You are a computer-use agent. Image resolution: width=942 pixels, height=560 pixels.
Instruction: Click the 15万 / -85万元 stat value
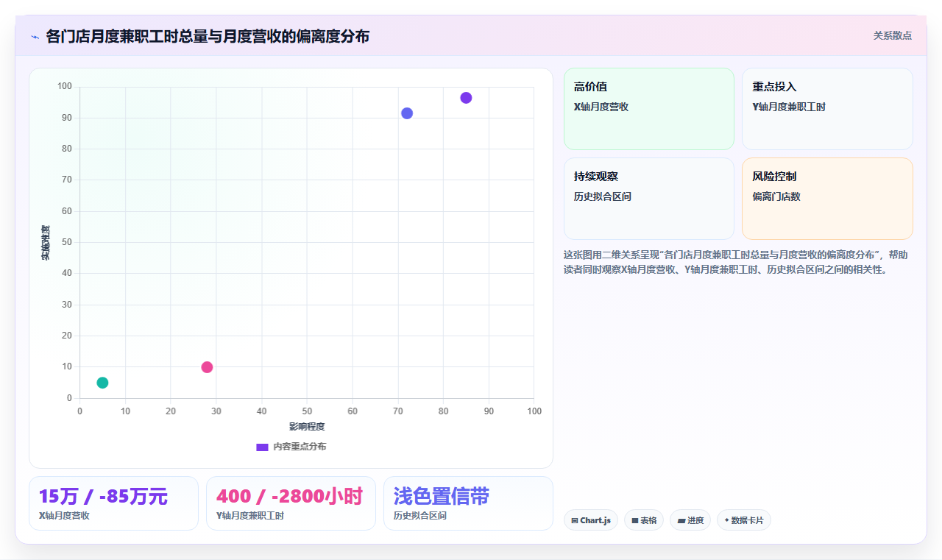click(103, 496)
